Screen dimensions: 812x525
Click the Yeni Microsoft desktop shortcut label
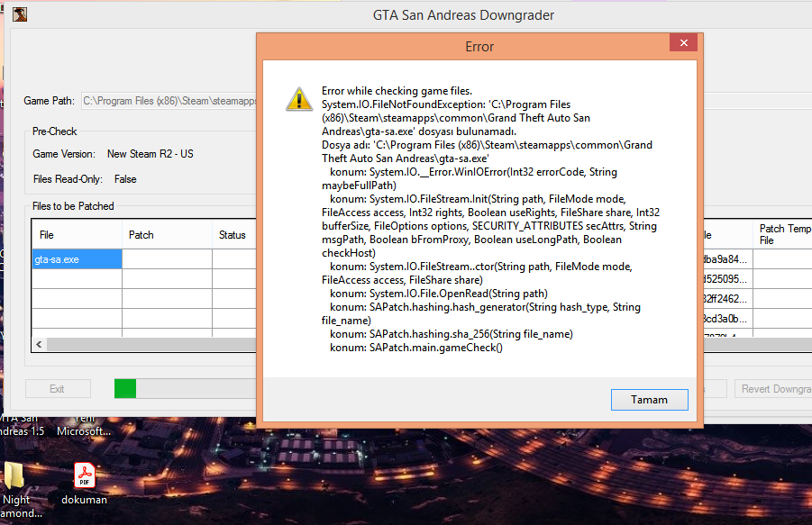(84, 425)
